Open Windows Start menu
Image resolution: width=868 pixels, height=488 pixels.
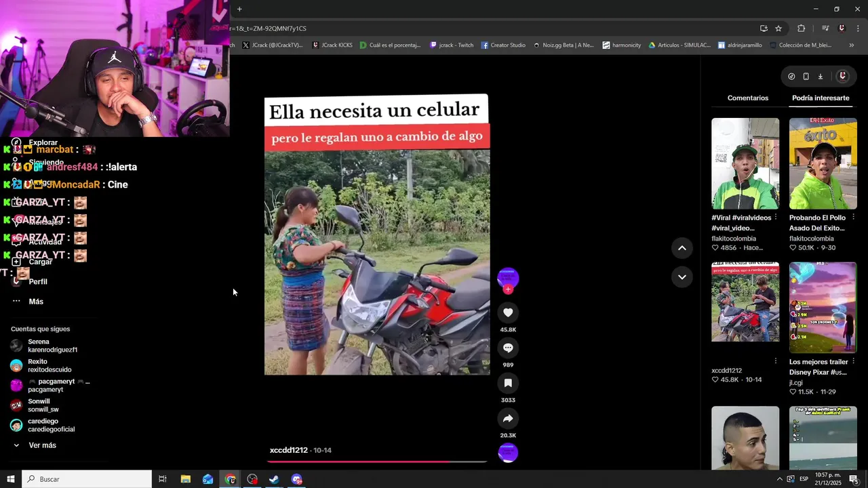click(x=11, y=479)
